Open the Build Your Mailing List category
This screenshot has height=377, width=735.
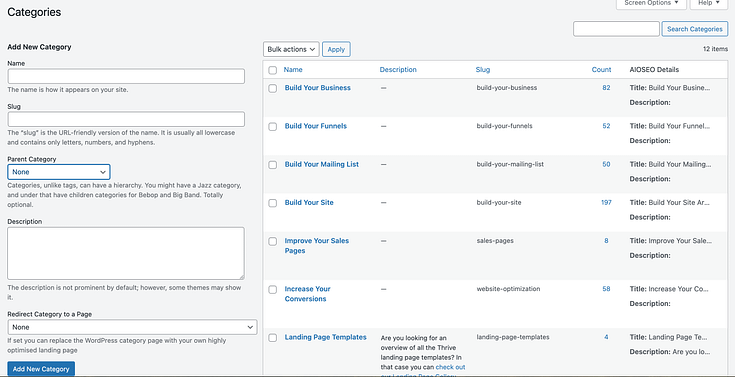(322, 165)
